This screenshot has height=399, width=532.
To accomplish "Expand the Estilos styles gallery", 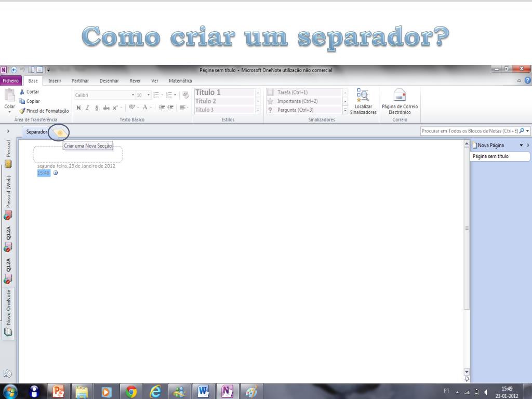I will click(258, 110).
